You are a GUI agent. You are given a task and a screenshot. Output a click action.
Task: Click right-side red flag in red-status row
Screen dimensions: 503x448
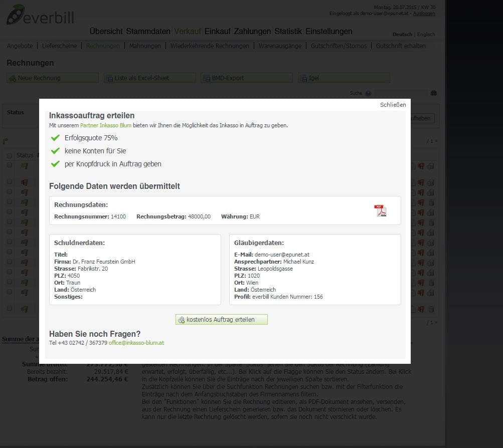421,183
